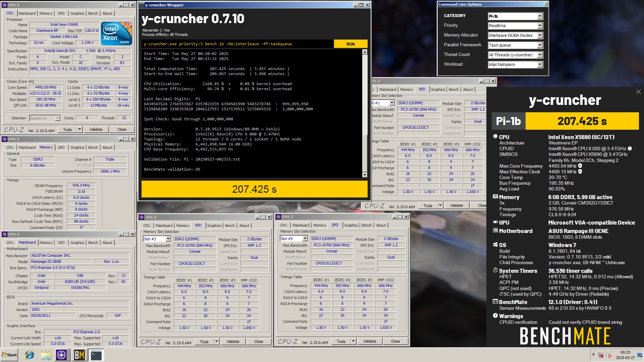Image resolution: width=644 pixels, height=362 pixels.
Task: Open Graphics tab in Memory CPU-Z window
Action: click(x=77, y=147)
